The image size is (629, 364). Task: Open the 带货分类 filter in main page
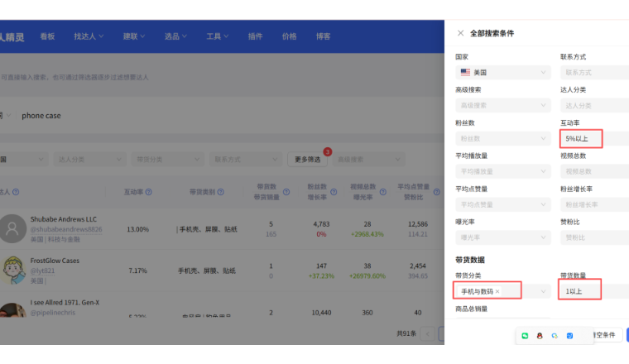(168, 160)
